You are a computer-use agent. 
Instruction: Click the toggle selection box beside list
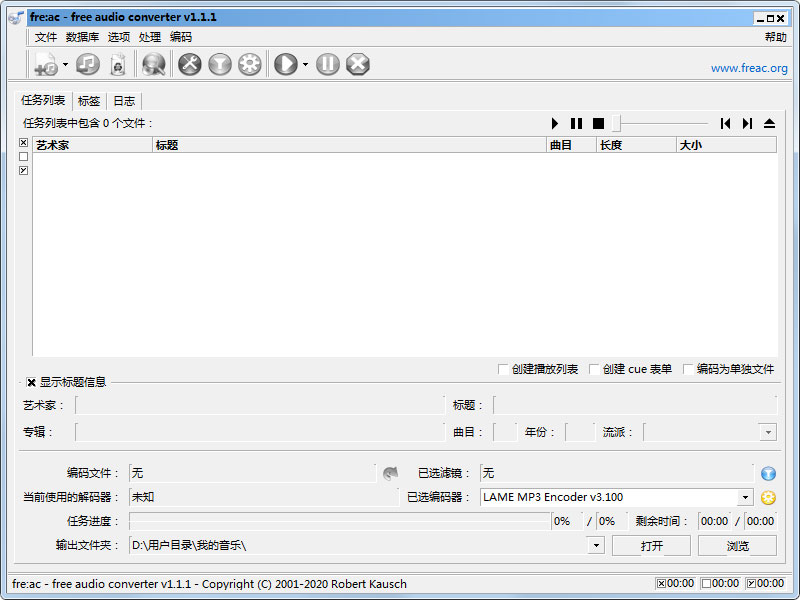[x=23, y=170]
